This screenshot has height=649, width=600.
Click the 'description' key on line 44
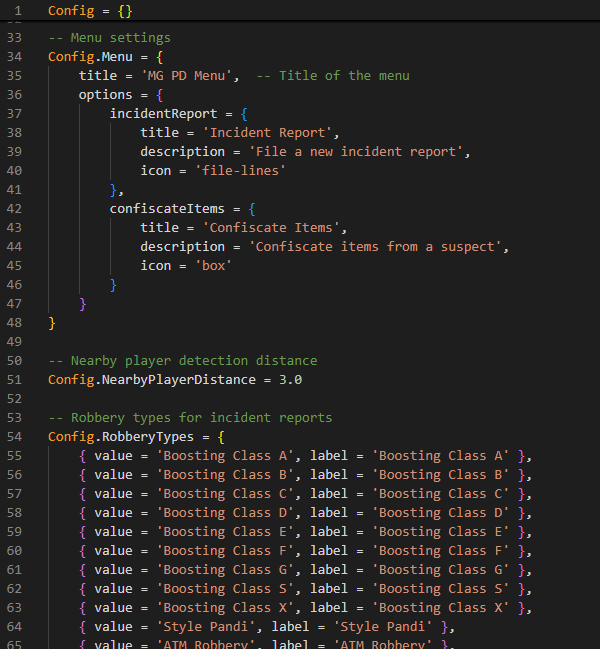182,247
